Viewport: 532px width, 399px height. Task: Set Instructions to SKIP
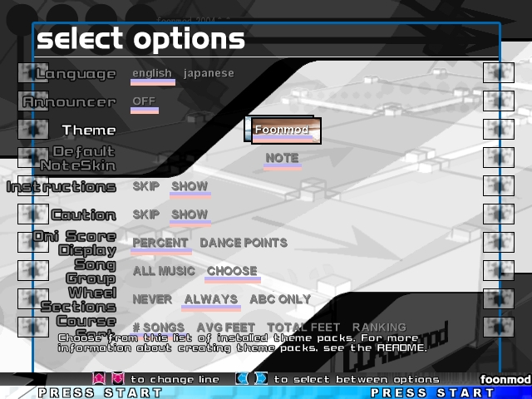point(146,186)
